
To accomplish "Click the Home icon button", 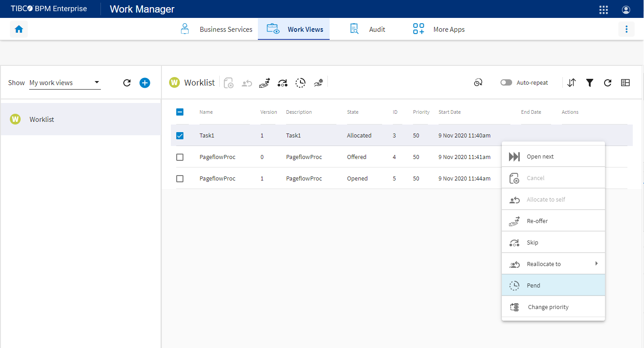I will (19, 29).
